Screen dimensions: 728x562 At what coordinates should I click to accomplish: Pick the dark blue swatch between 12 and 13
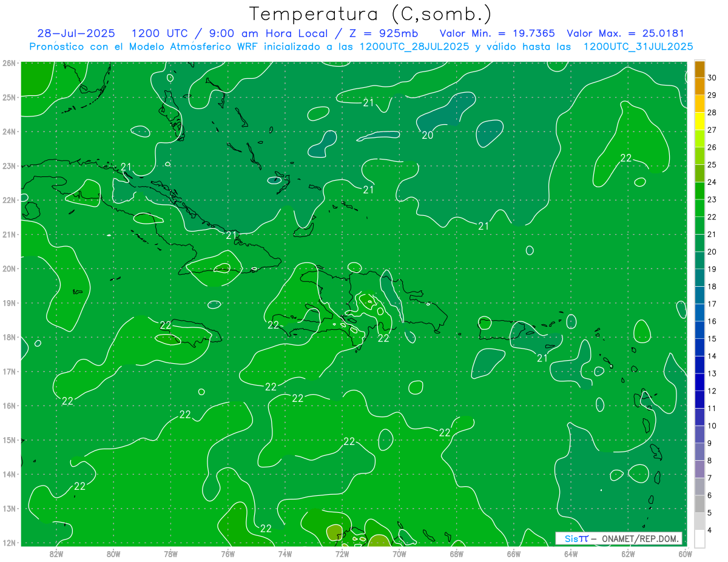pos(700,383)
